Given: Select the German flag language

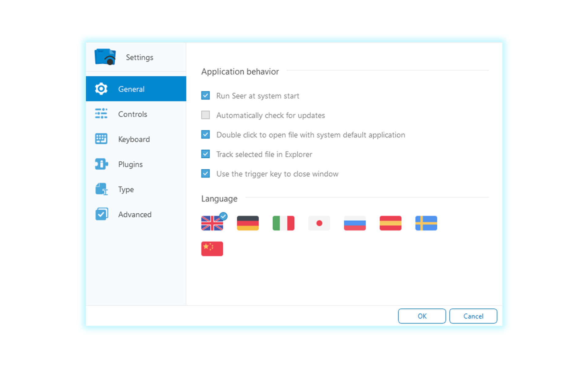Looking at the screenshot, I should coord(248,223).
